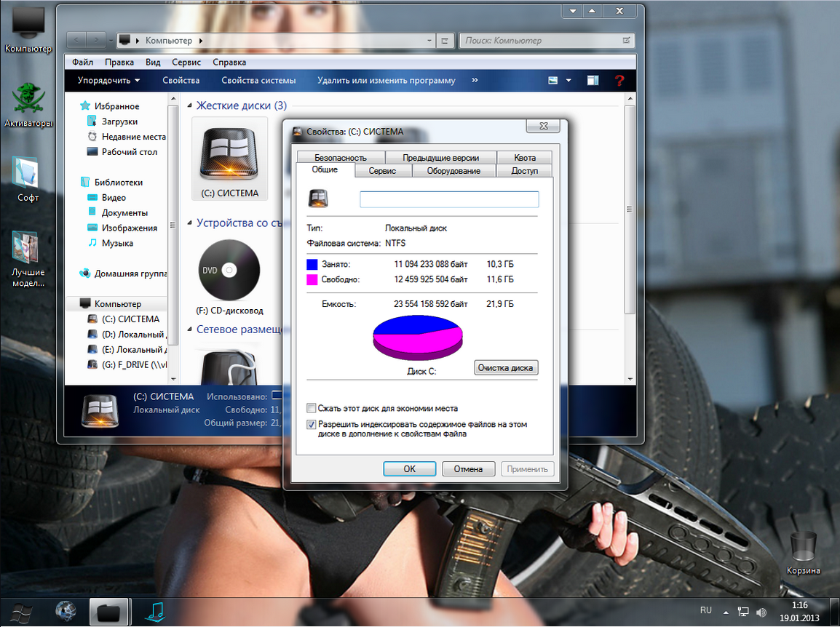
Task: Click Свойства in Explorer toolbar
Action: tap(181, 80)
